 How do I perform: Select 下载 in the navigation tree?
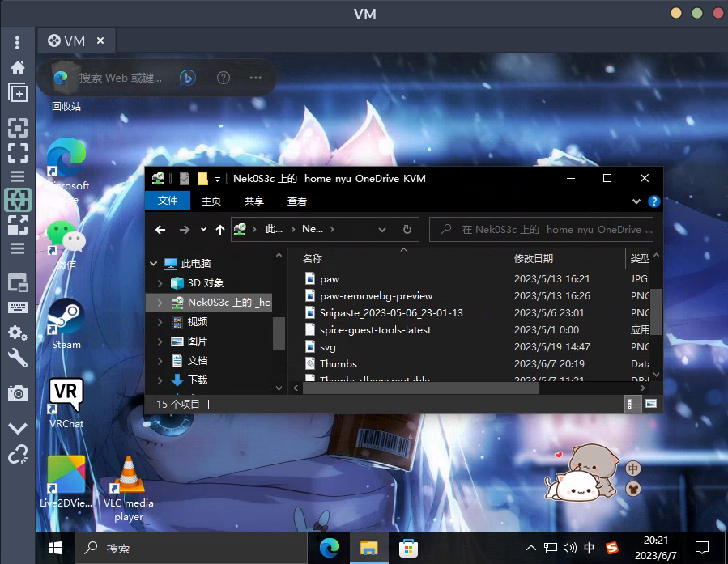coord(198,380)
